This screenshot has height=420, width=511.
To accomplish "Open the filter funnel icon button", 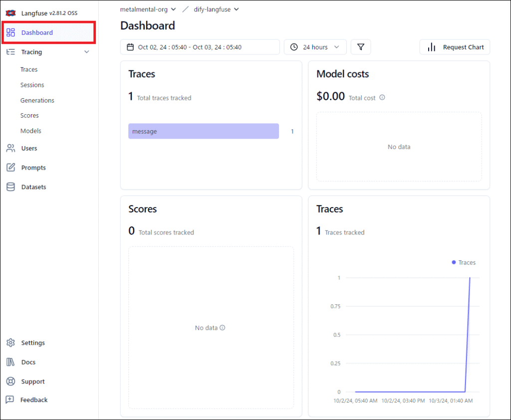I will tap(361, 47).
